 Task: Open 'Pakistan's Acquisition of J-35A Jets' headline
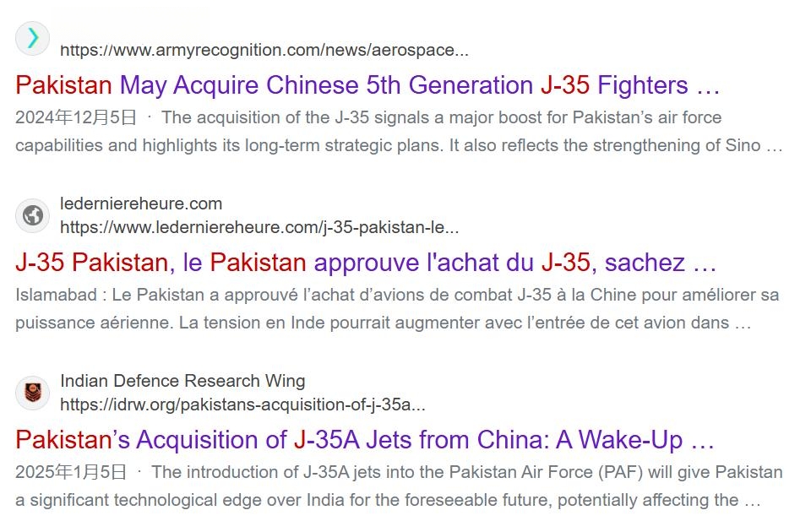(x=365, y=439)
